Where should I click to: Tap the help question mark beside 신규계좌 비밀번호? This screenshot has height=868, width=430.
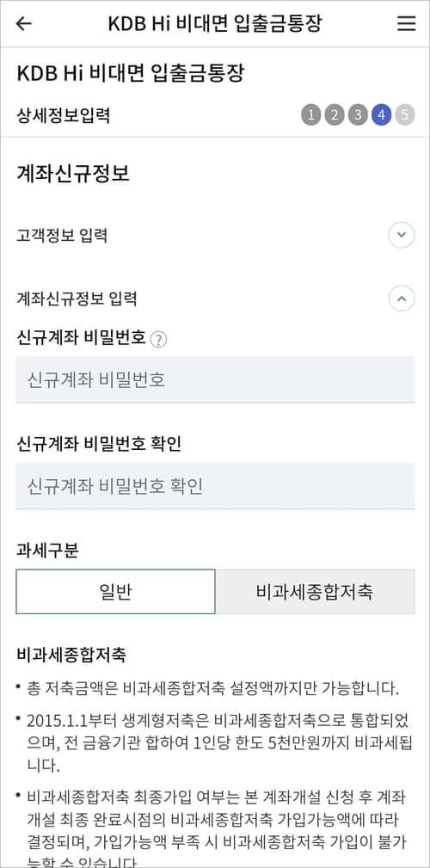point(158,340)
